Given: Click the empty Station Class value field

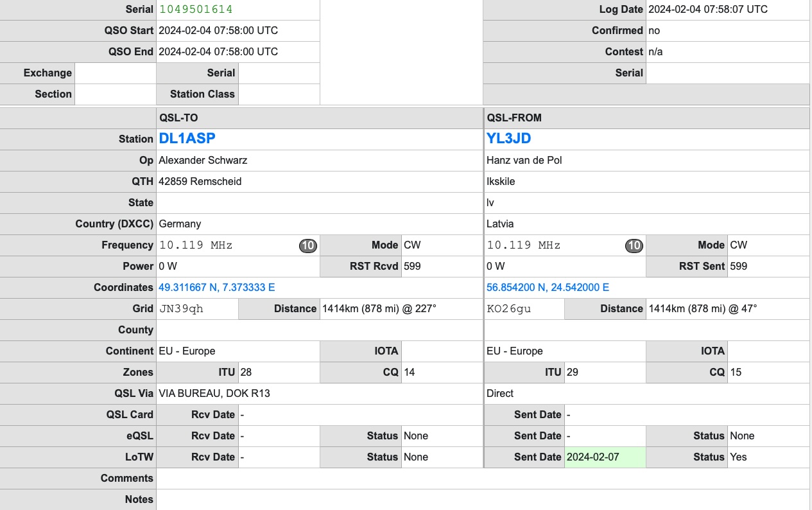Looking at the screenshot, I should point(279,94).
